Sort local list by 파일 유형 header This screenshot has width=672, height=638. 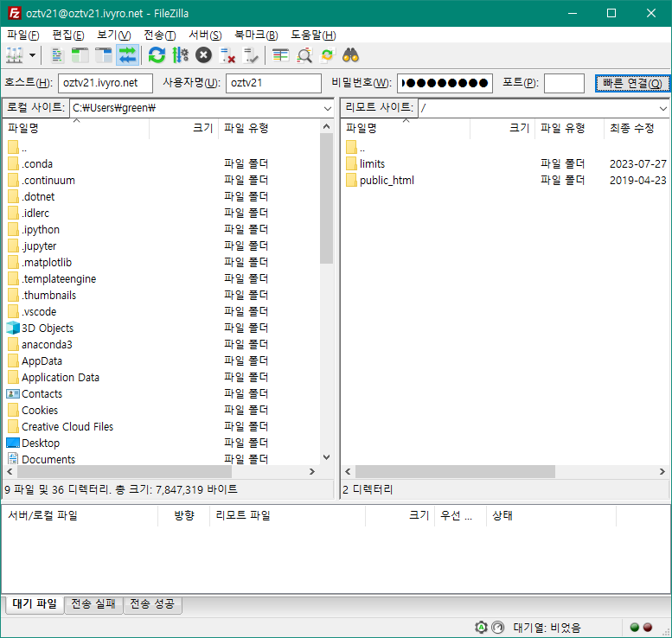[269, 128]
